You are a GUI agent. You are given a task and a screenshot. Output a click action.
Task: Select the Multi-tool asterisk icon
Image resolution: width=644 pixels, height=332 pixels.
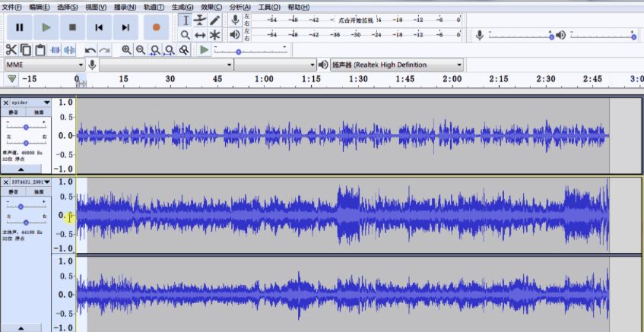[x=214, y=35]
